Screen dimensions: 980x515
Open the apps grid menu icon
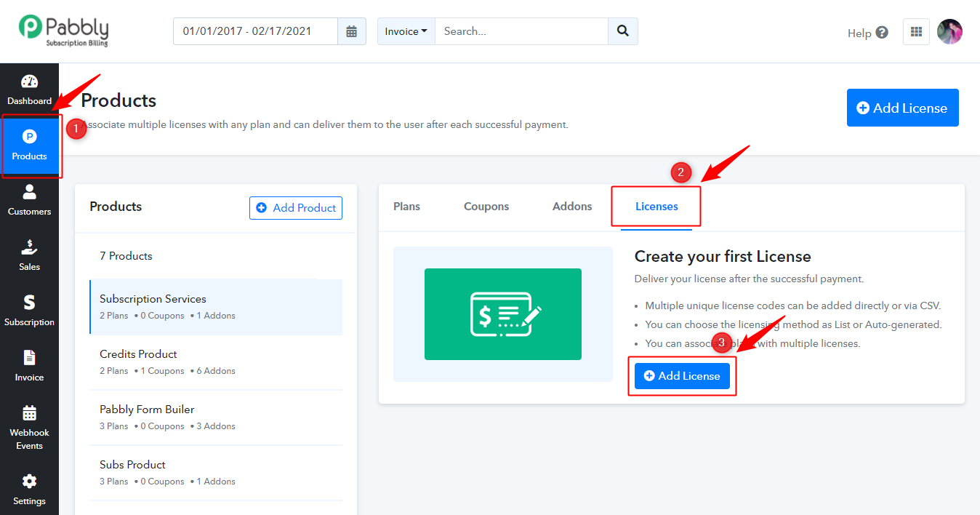916,32
